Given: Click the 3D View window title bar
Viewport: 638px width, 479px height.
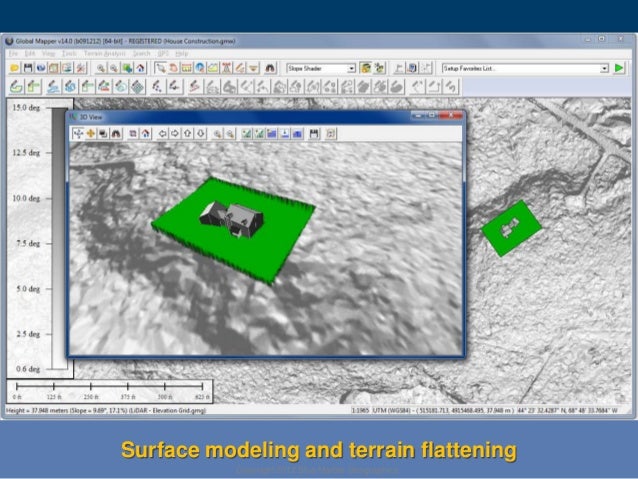Looking at the screenshot, I should point(250,117).
